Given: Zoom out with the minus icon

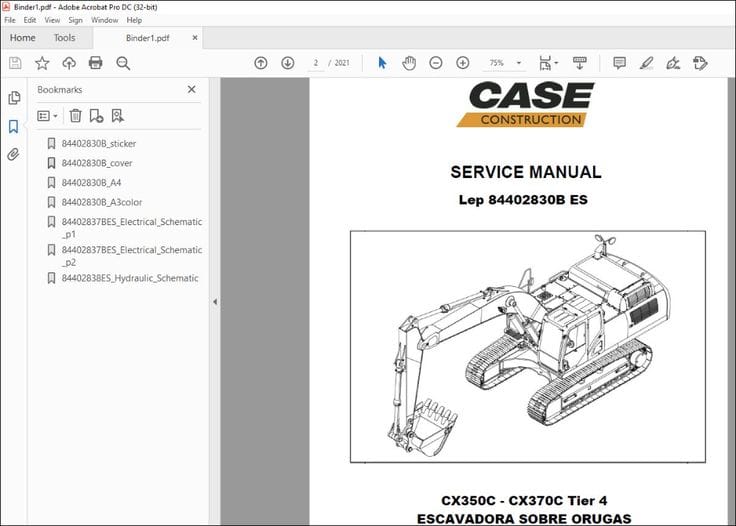Looking at the screenshot, I should [436, 63].
